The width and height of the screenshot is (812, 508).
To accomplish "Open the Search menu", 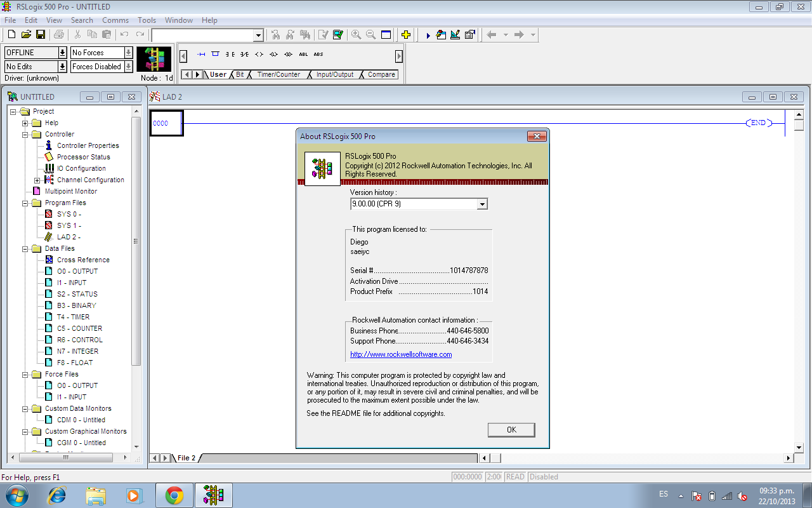I will [82, 20].
